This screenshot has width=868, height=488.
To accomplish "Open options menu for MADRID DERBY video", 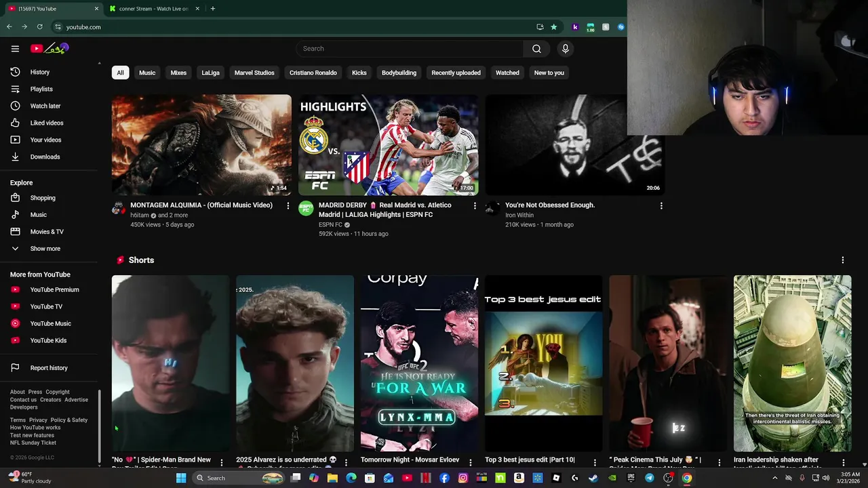I will [x=475, y=205].
